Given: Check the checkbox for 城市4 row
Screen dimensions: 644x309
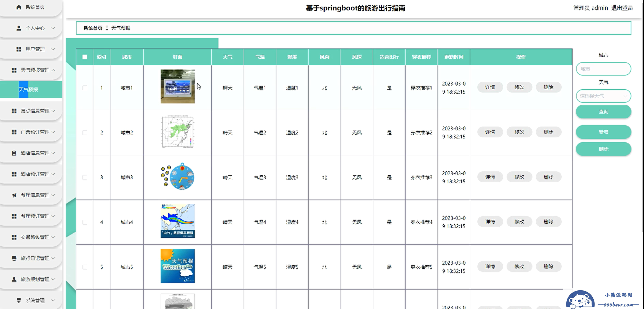Looking at the screenshot, I should (85, 222).
